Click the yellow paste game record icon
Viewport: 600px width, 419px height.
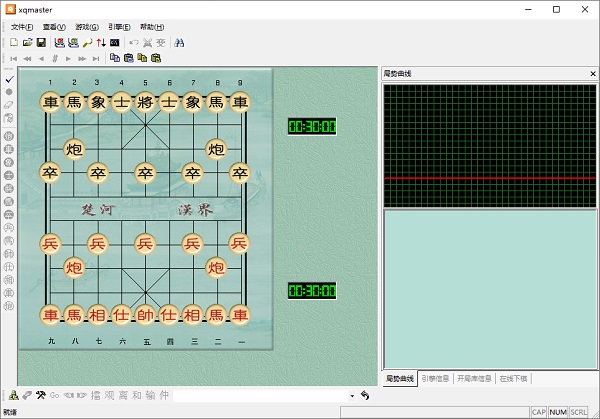(156, 58)
